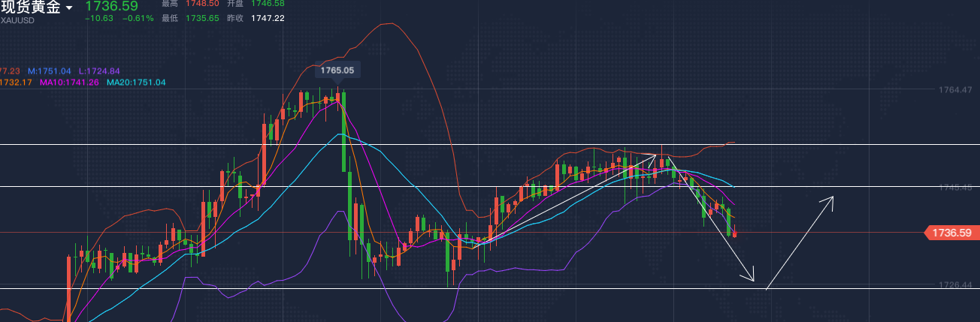The height and width of the screenshot is (322, 980).
Task: Click the 1764.47 axis price label
Action: (x=954, y=90)
